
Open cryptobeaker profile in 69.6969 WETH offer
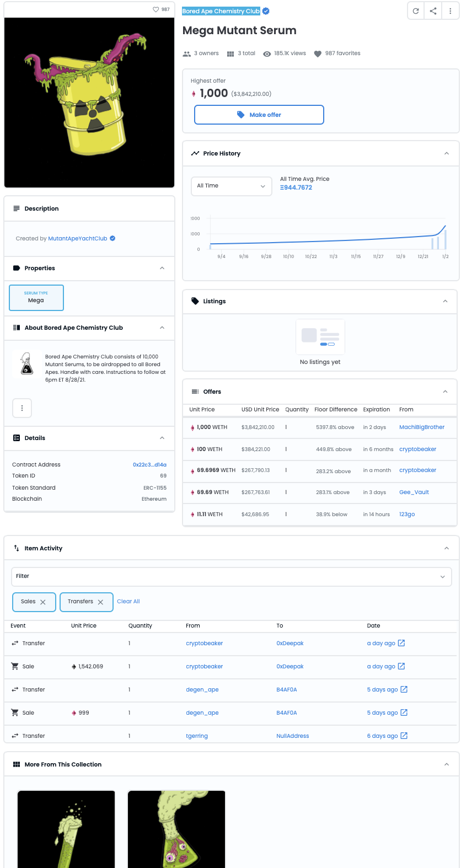click(x=417, y=470)
